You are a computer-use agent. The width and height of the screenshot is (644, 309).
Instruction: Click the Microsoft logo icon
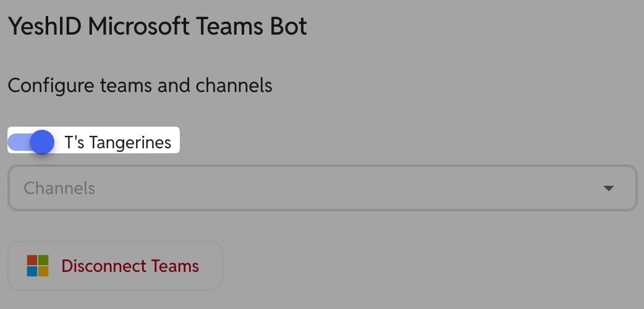38,266
